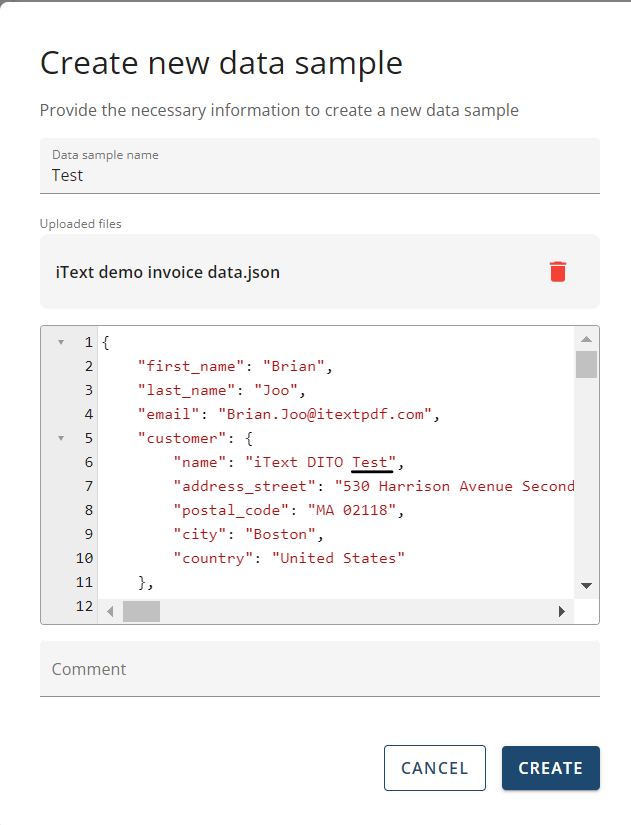
Task: Click into the Comment field
Action: [320, 669]
